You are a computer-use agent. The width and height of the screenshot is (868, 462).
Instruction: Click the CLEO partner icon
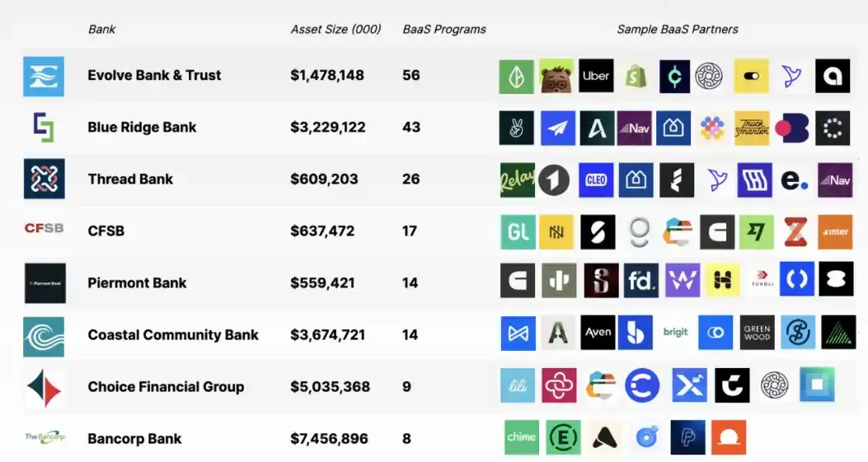coord(596,180)
